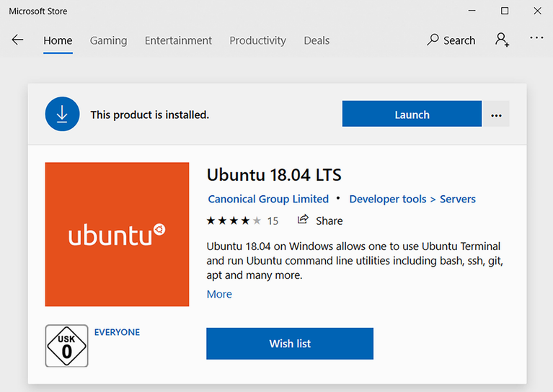Open the Entertainment tab
Image resolution: width=553 pixels, height=392 pixels.
click(x=178, y=40)
